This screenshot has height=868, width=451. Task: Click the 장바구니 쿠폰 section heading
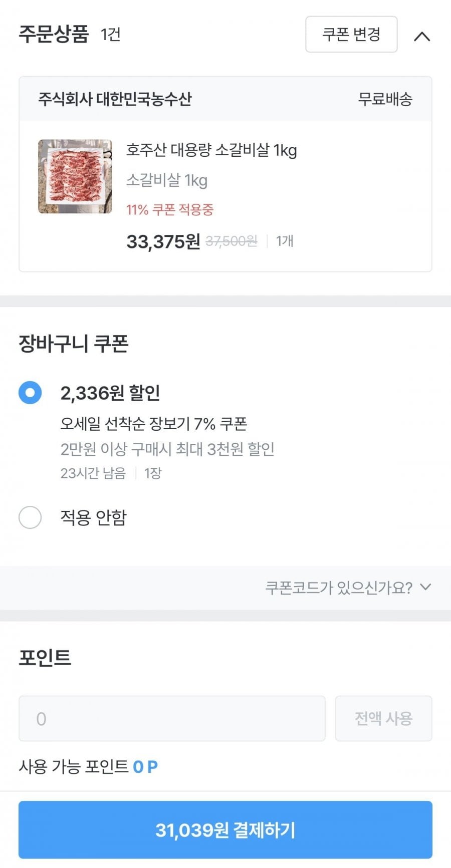(74, 344)
